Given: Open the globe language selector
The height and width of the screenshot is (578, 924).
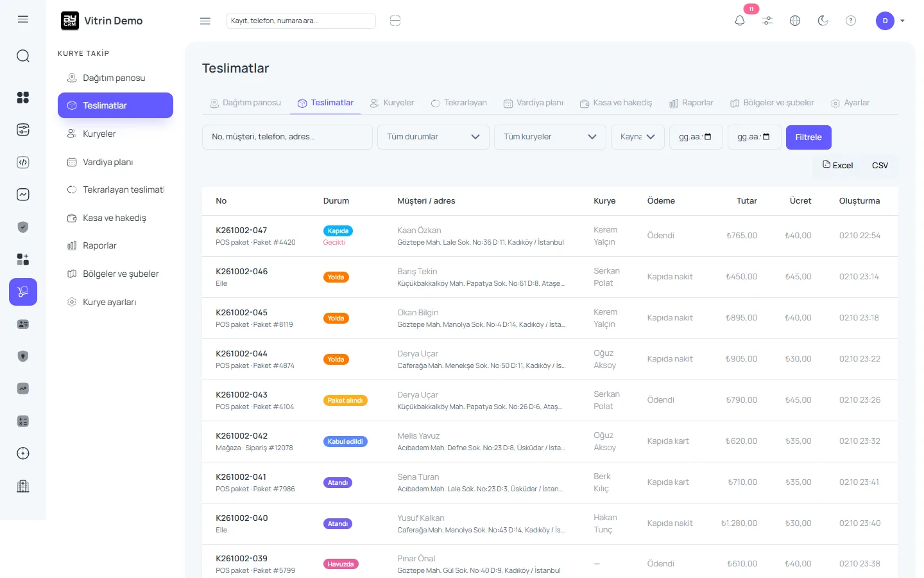Looking at the screenshot, I should pos(795,21).
